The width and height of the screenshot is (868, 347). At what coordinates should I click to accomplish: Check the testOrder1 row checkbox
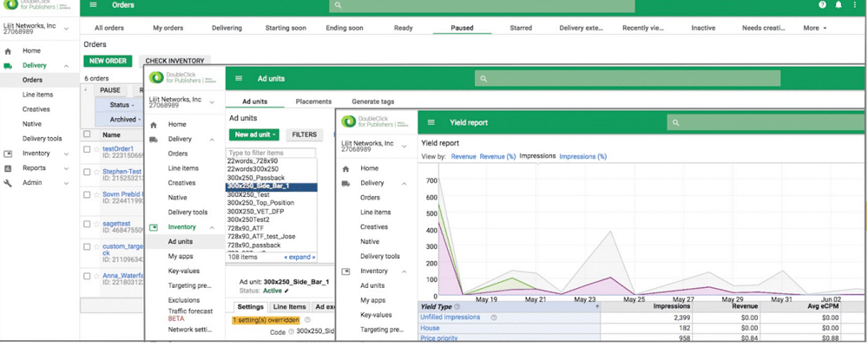[87, 149]
